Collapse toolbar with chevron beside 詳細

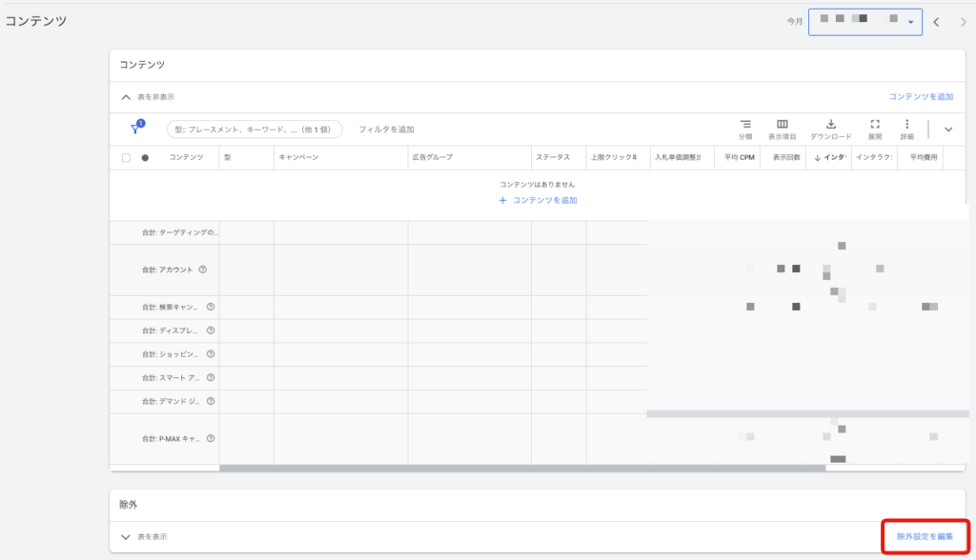tap(947, 130)
